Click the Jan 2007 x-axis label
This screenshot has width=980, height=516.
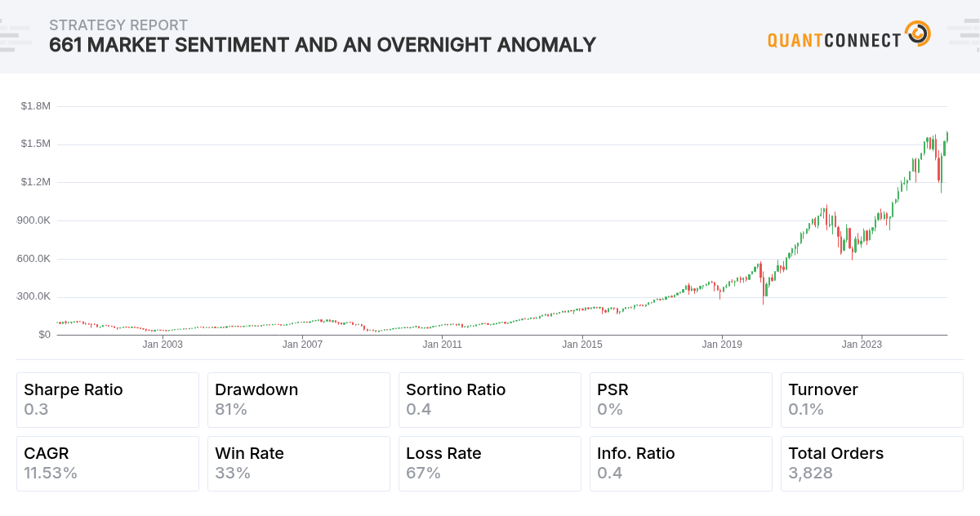[302, 345]
